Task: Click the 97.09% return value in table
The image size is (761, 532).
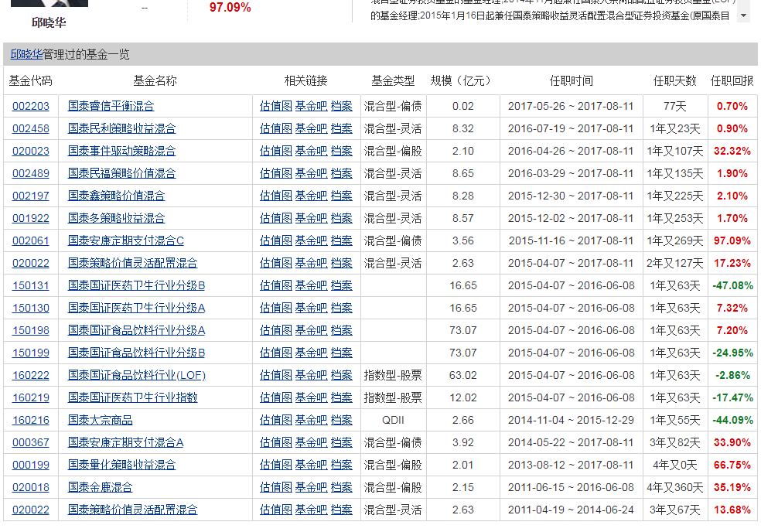Action: point(732,240)
